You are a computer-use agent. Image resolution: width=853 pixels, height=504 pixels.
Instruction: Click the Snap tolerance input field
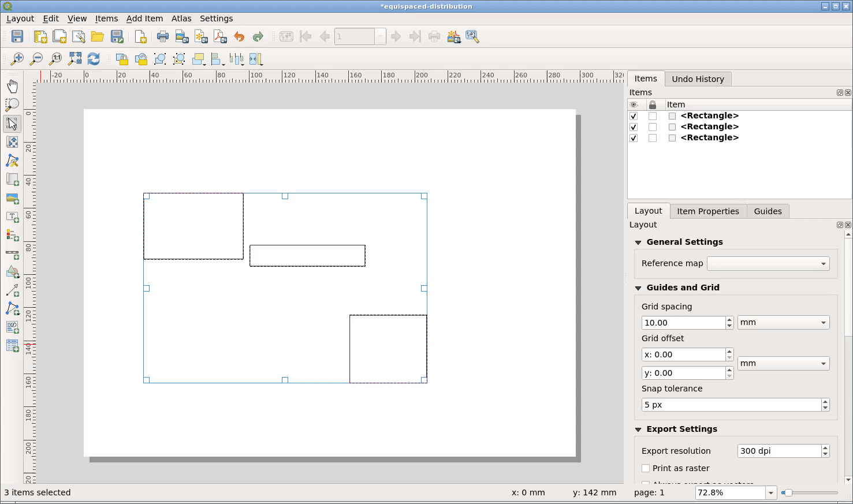coord(731,405)
